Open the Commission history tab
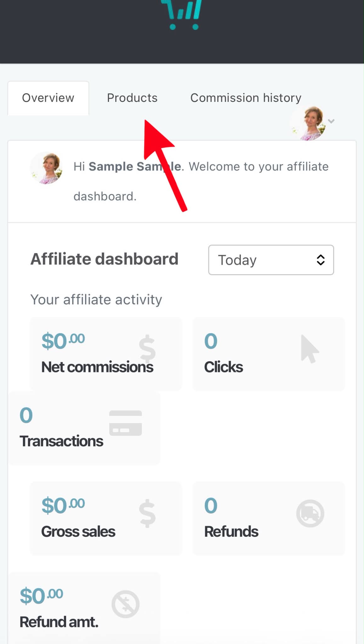 [x=246, y=98]
